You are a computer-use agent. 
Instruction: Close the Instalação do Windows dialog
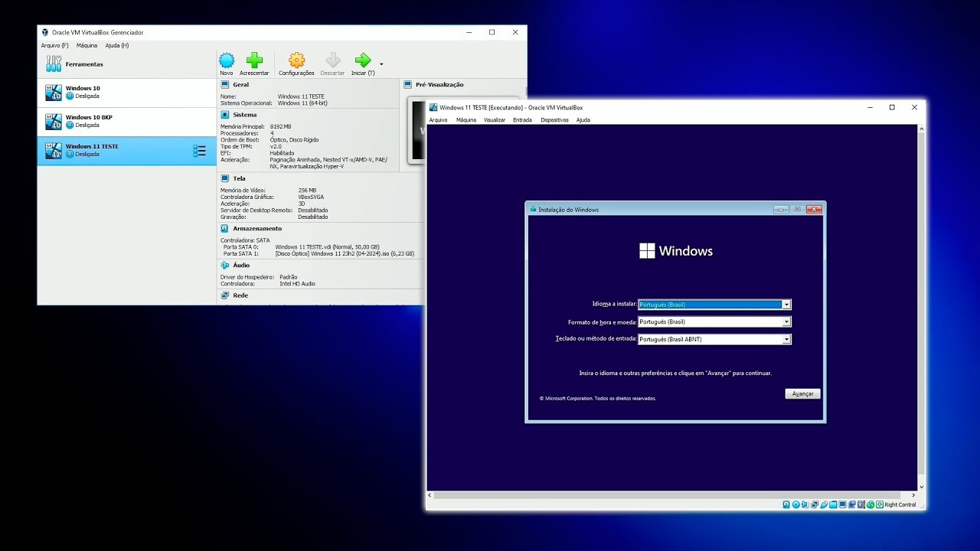tap(814, 209)
